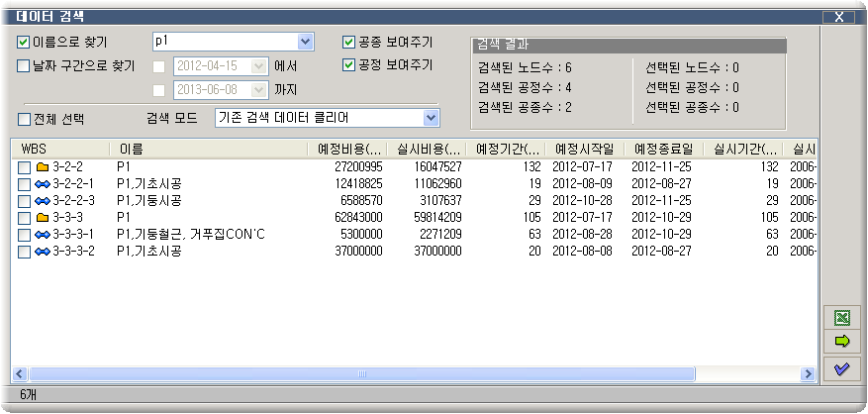Enable the 날짜 구간으로 찾기 checkbox
Viewport: 868px width, 414px height.
pos(24,66)
